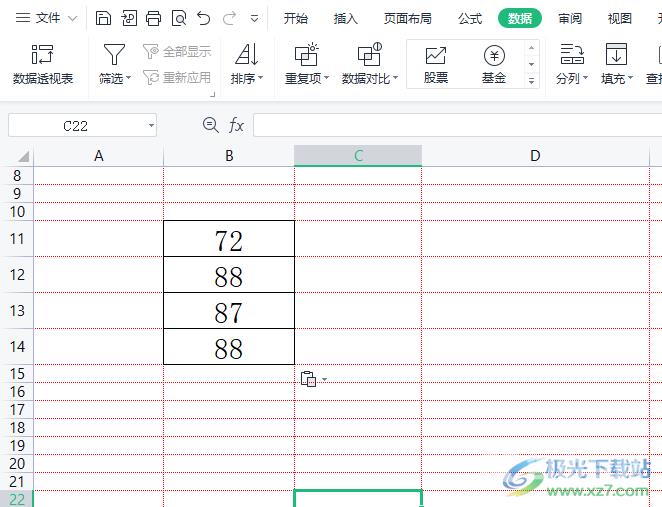This screenshot has width=662, height=507.
Task: Expand the paste options dropdown arrow
Action: point(324,379)
